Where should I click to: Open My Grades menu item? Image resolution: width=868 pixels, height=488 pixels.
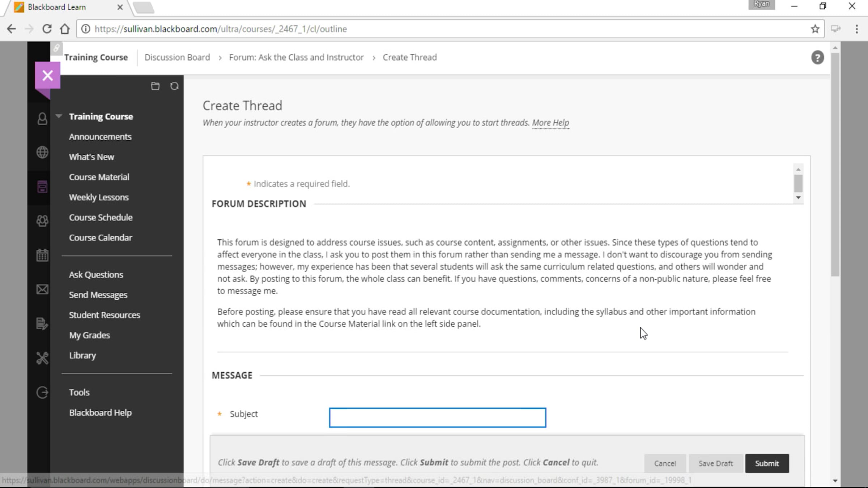click(x=89, y=335)
